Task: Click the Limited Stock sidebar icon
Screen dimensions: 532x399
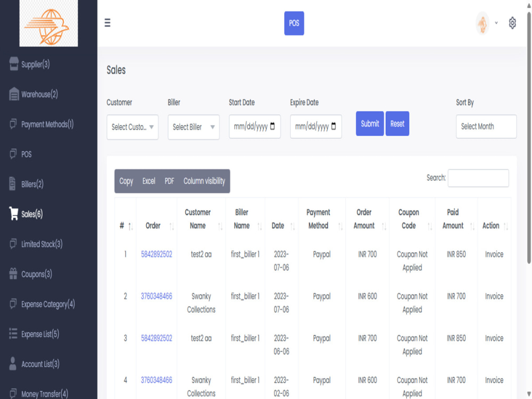Action: pos(13,244)
